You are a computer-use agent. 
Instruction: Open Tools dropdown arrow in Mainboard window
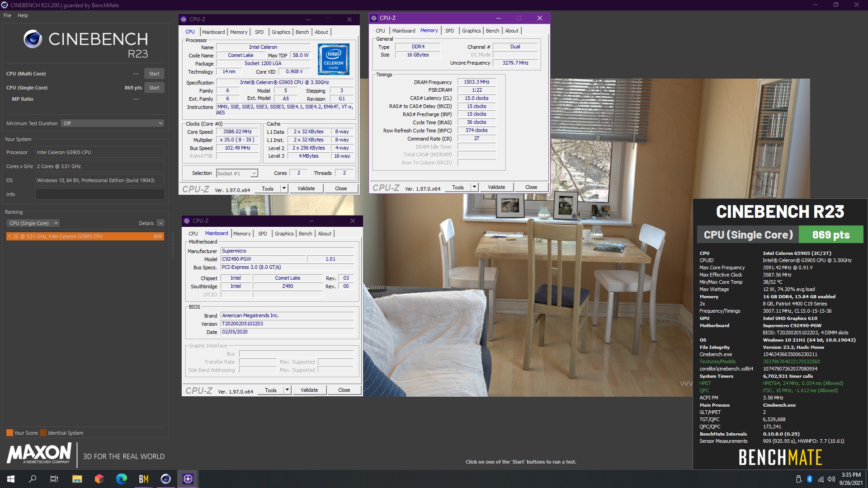pyautogui.click(x=287, y=390)
